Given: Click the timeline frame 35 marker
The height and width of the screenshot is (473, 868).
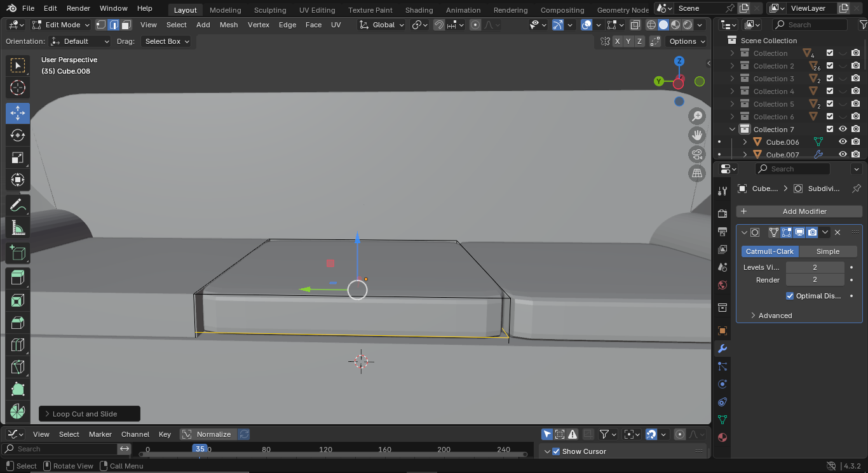Looking at the screenshot, I should 200,449.
